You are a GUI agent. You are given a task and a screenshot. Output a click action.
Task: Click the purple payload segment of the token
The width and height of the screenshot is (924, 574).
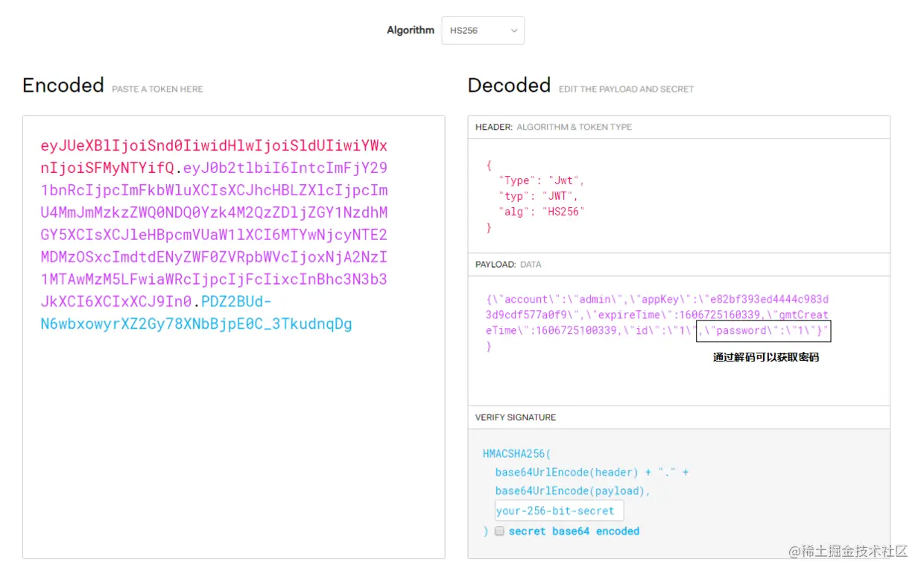click(x=214, y=235)
